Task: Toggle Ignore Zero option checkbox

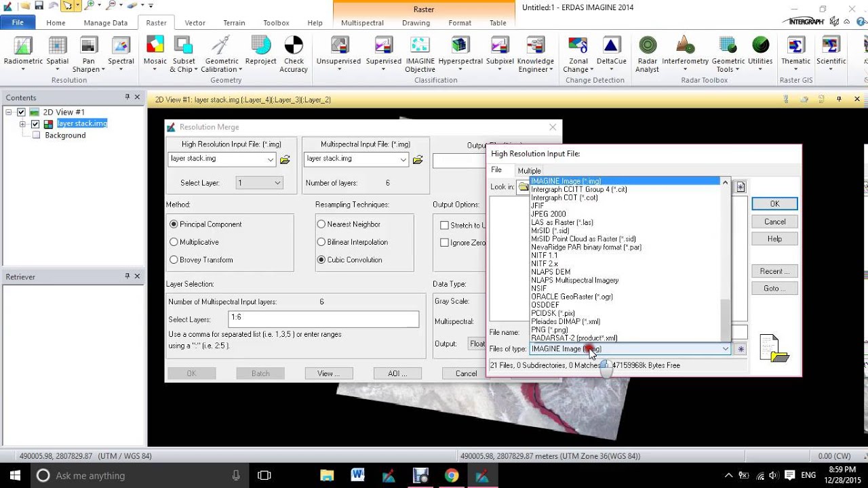Action: [x=444, y=243]
